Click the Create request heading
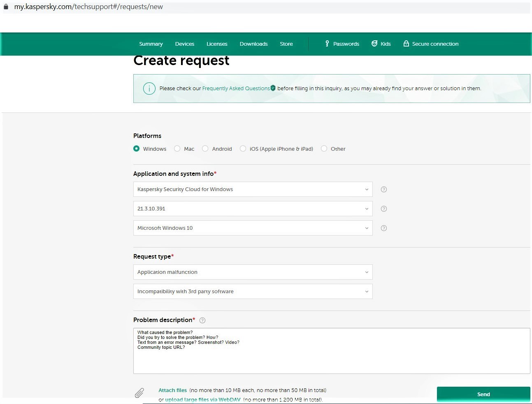The height and width of the screenshot is (404, 532). (x=181, y=60)
